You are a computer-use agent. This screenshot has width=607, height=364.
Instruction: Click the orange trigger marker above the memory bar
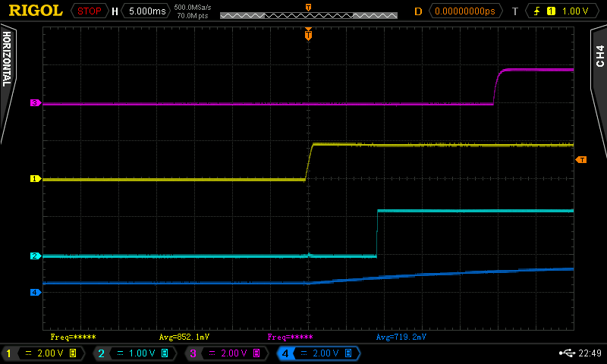[x=309, y=8]
